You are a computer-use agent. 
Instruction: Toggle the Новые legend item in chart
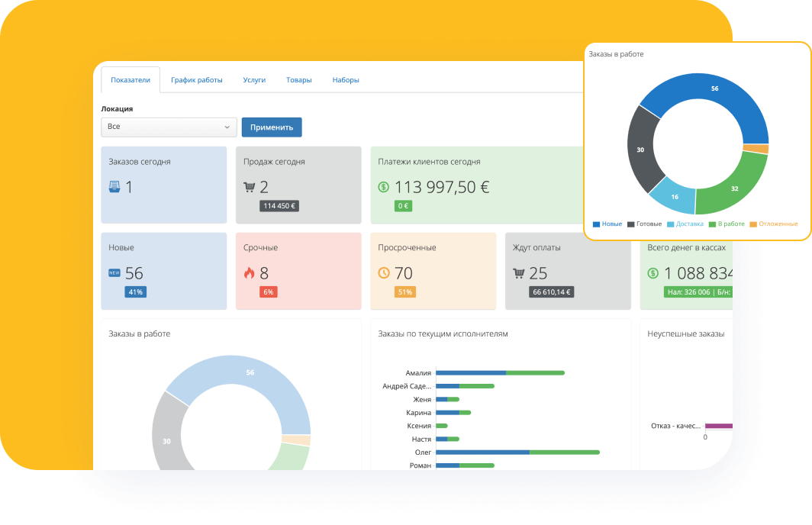(607, 224)
